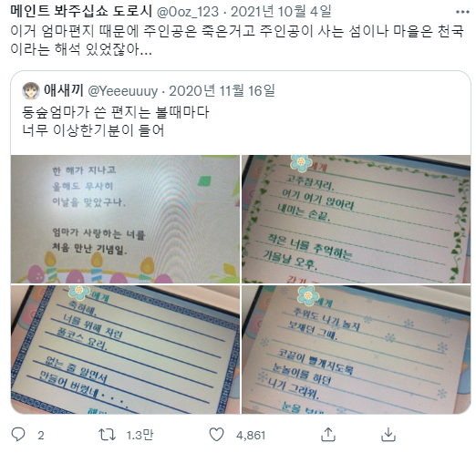
Task: Open the @Yeeeuuuy profile handle
Action: [x=123, y=91]
